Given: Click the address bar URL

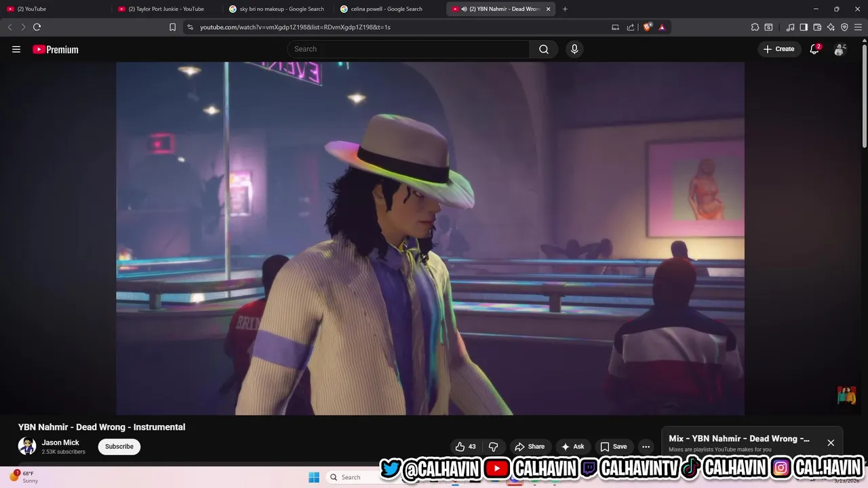Looking at the screenshot, I should tap(295, 27).
